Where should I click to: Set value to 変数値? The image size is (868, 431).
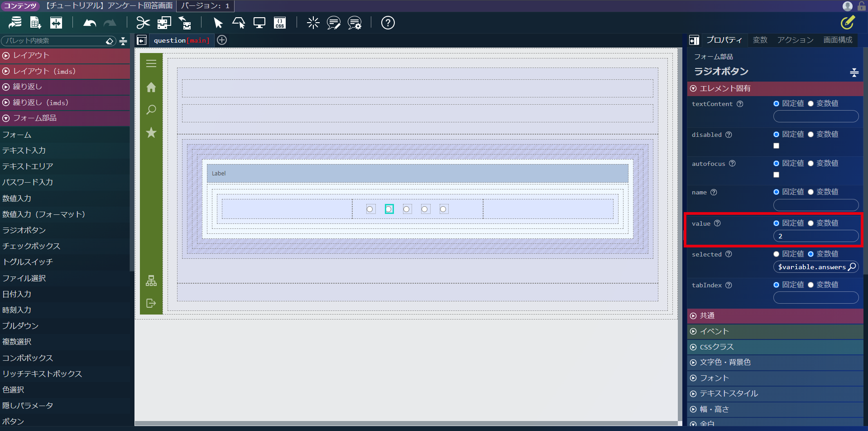[810, 223]
